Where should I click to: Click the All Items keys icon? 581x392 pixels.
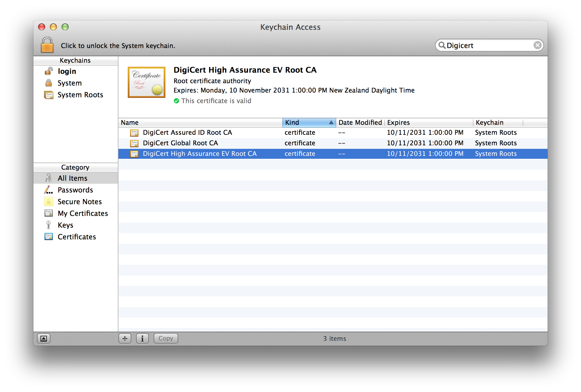pos(49,178)
